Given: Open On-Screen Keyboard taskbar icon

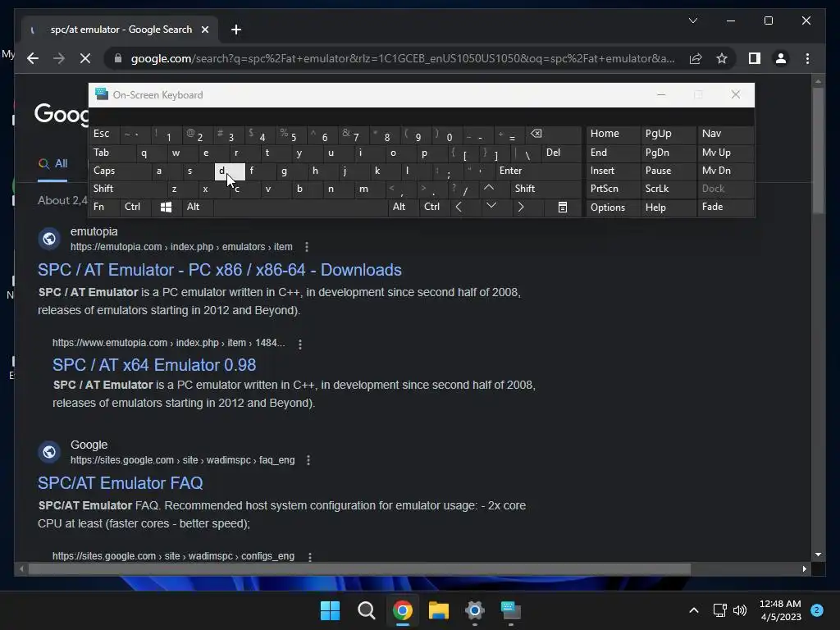Looking at the screenshot, I should (x=510, y=610).
